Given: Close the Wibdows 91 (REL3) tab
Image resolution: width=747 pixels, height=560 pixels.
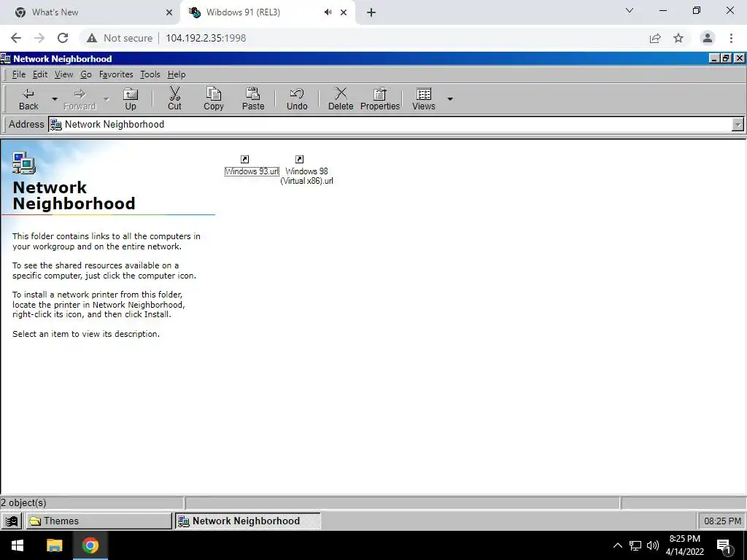Looking at the screenshot, I should point(344,12).
